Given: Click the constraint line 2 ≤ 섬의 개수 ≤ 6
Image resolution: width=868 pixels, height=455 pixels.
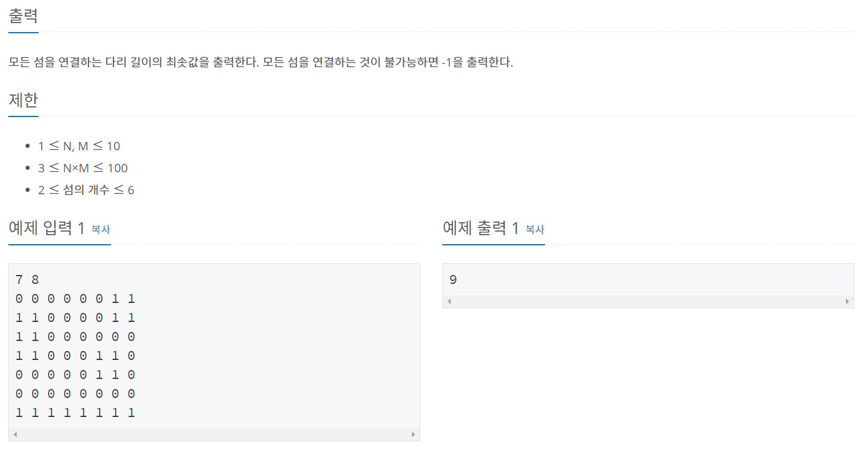Looking at the screenshot, I should 86,190.
